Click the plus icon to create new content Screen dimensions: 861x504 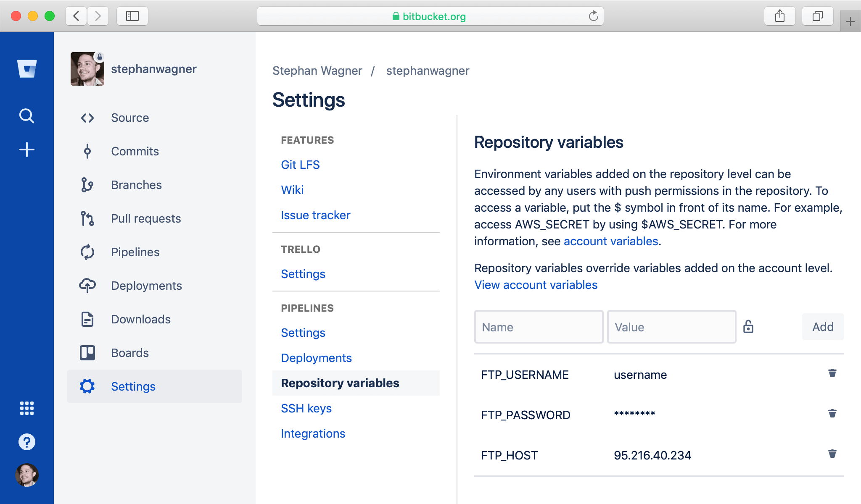[x=26, y=150]
